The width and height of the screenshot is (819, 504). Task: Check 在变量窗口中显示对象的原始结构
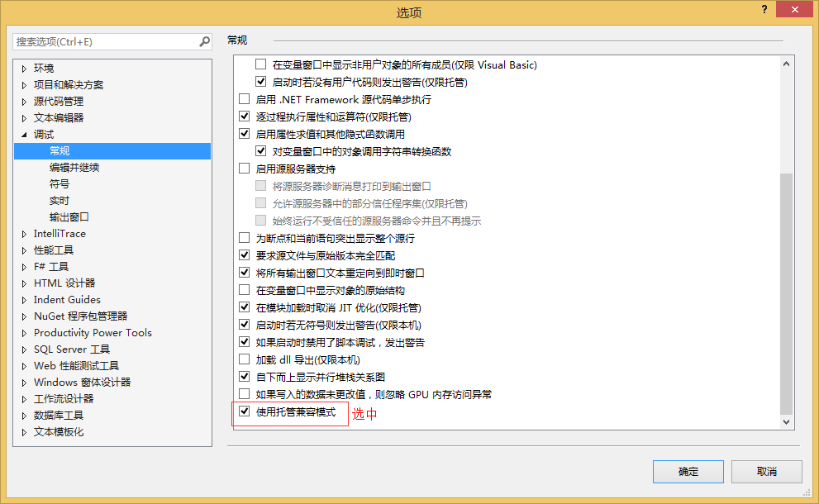(244, 289)
